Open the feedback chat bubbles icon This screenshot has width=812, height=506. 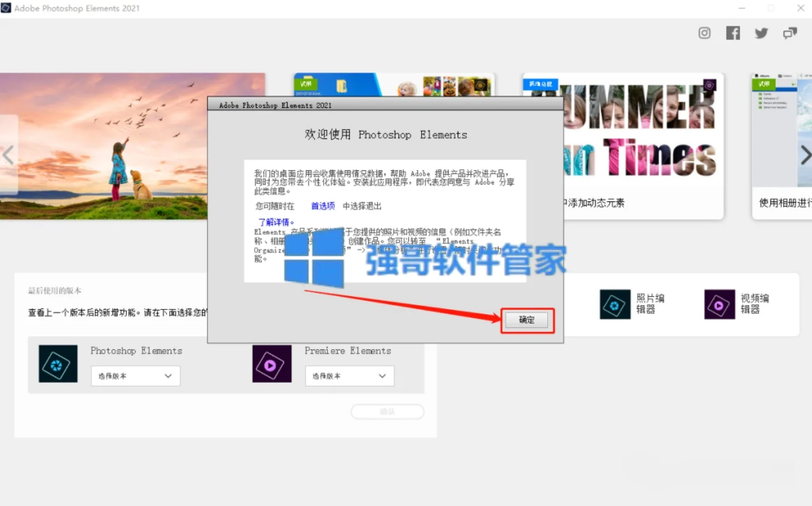coord(790,33)
